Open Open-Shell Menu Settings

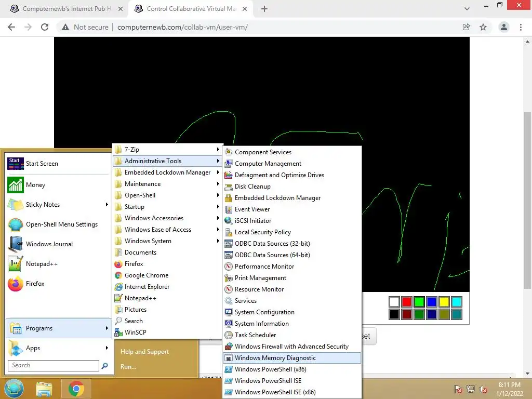click(x=58, y=224)
